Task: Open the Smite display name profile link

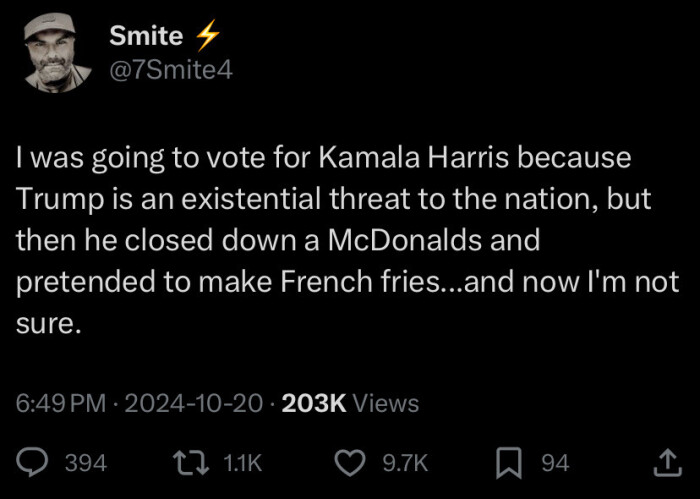Action: click(x=146, y=37)
